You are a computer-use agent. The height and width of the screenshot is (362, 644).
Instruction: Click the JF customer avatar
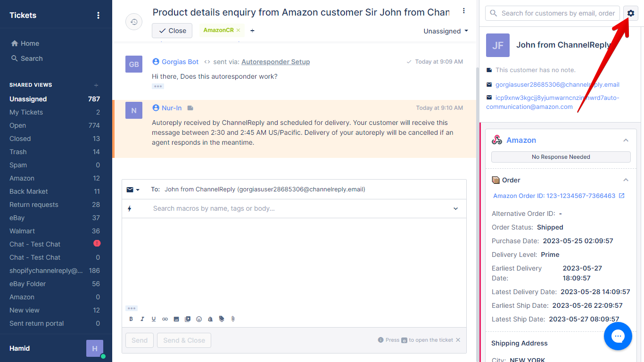pos(498,45)
